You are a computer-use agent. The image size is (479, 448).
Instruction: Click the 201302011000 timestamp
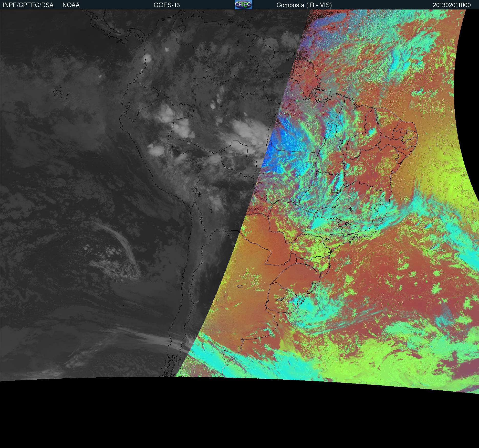point(452,5)
